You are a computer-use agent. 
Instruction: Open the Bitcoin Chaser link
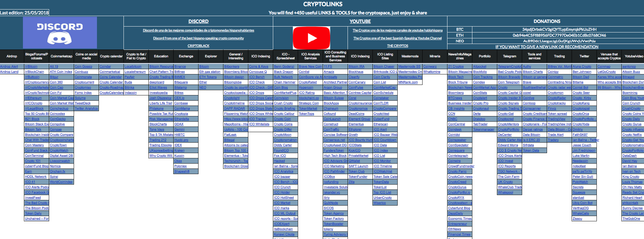pos(384,67)
